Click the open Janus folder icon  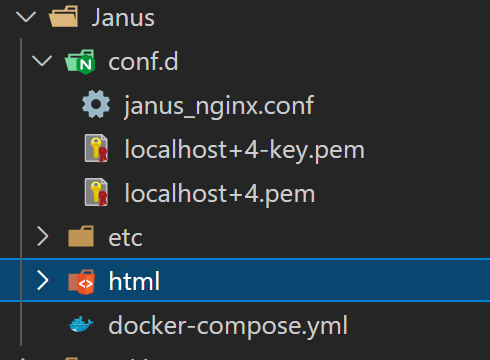[x=63, y=16]
